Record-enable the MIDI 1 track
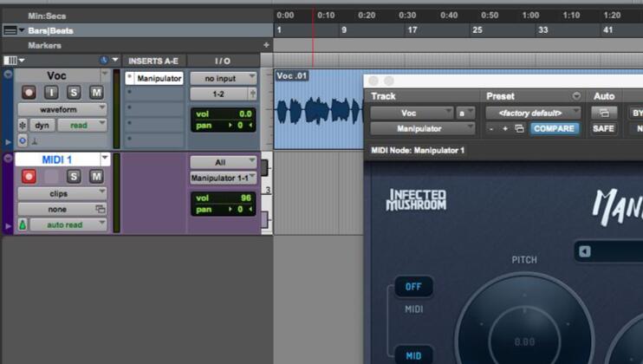Image resolution: width=643 pixels, height=364 pixels. 29,177
